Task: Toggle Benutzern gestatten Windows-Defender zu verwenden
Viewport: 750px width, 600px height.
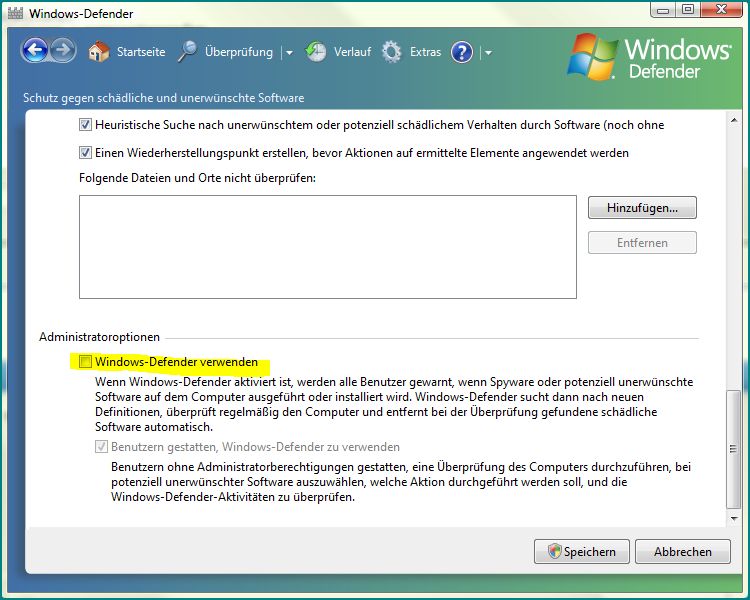Action: [x=101, y=446]
